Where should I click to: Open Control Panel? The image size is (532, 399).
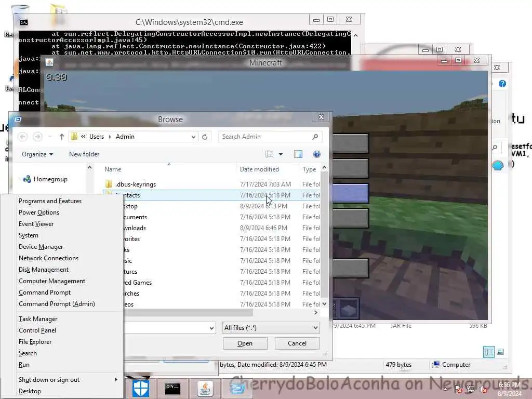pos(37,330)
